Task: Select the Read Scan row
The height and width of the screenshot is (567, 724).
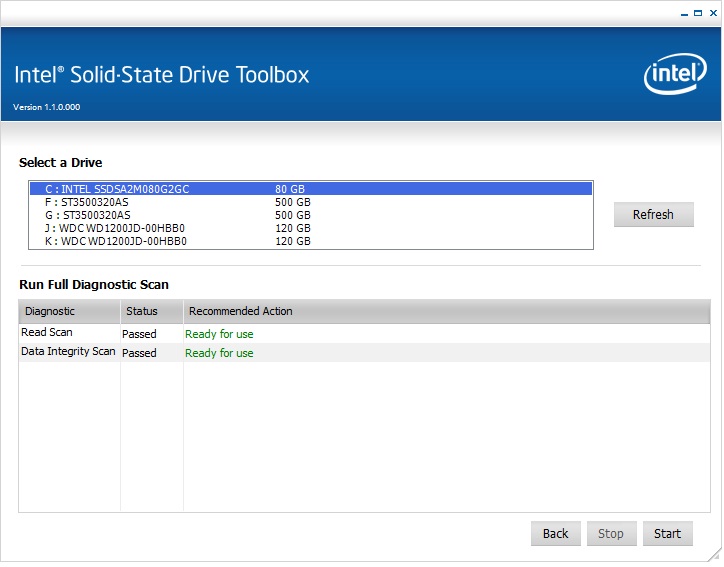Action: click(364, 333)
